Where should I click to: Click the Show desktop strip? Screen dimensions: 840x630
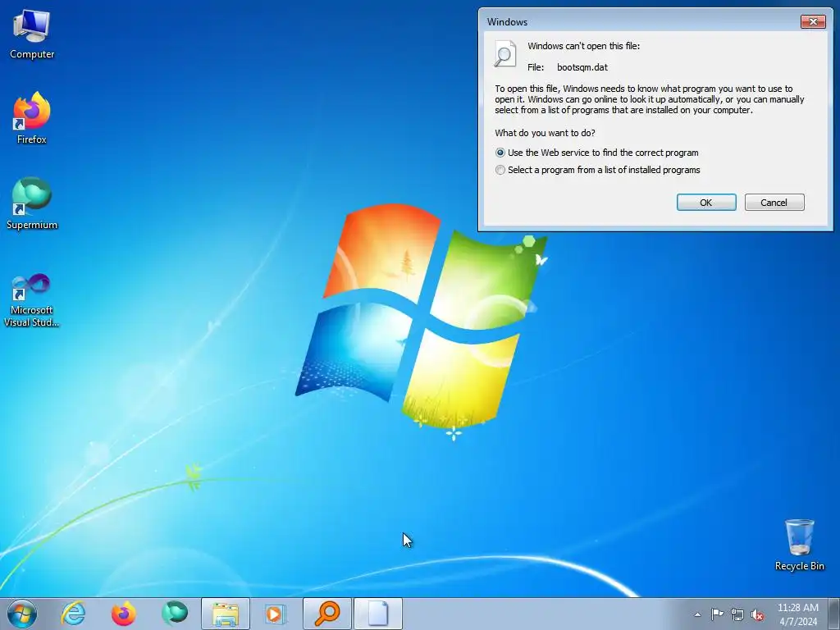[x=834, y=614]
